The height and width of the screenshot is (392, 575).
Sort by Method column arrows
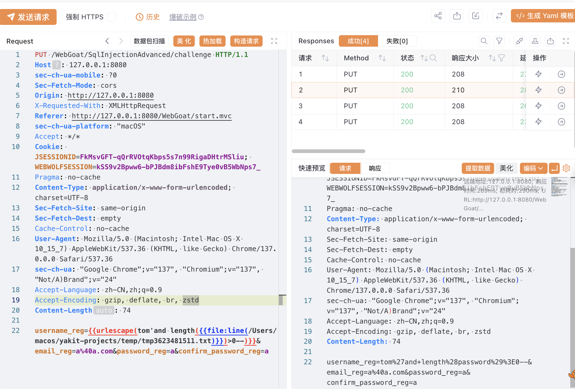382,58
